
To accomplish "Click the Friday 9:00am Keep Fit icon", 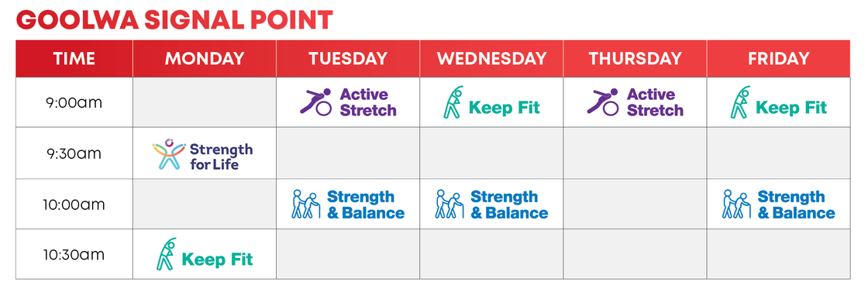I will click(x=741, y=101).
